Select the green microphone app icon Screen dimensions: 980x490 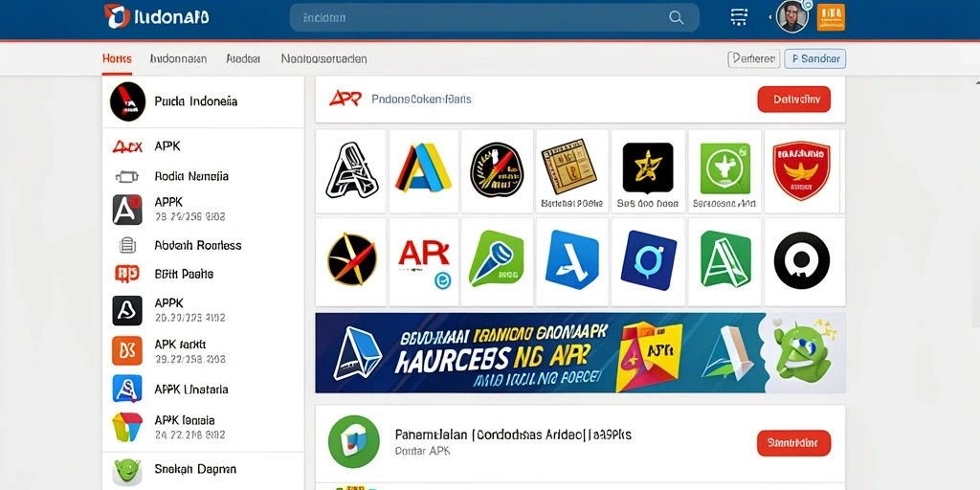coord(497,258)
